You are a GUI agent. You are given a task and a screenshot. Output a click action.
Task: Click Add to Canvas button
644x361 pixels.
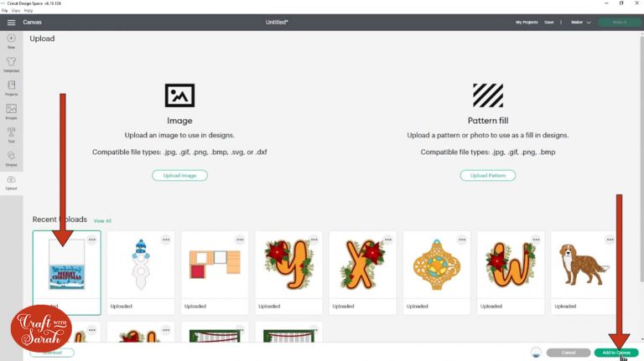(616, 353)
